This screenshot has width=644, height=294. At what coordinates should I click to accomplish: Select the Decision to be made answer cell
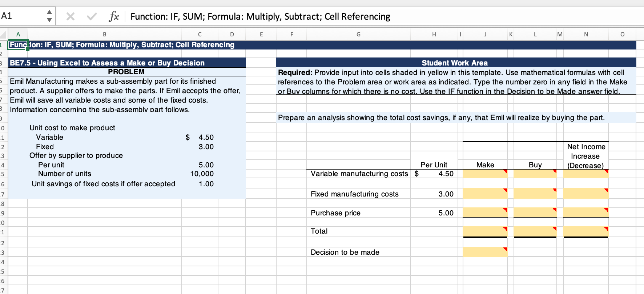(x=485, y=252)
